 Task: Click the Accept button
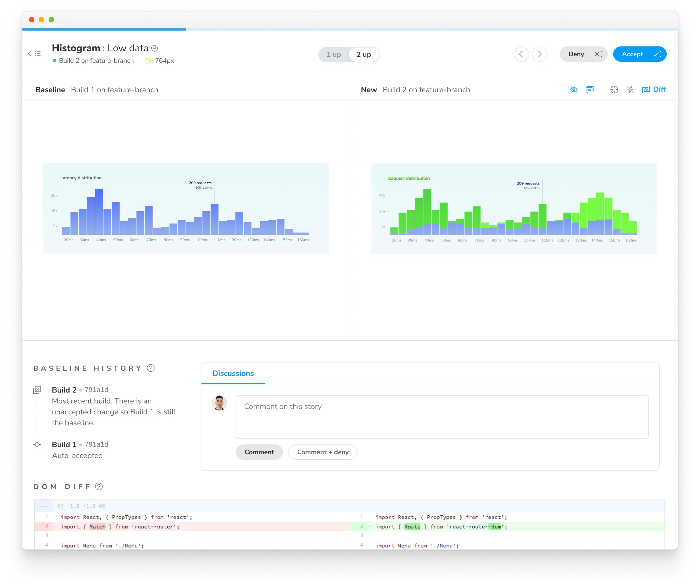click(633, 54)
